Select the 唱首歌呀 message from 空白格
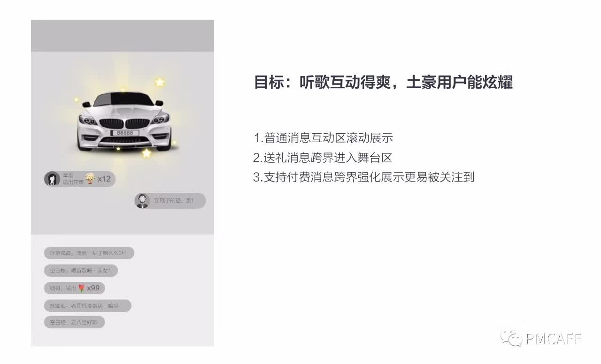The width and height of the screenshot is (601, 364). (x=81, y=271)
